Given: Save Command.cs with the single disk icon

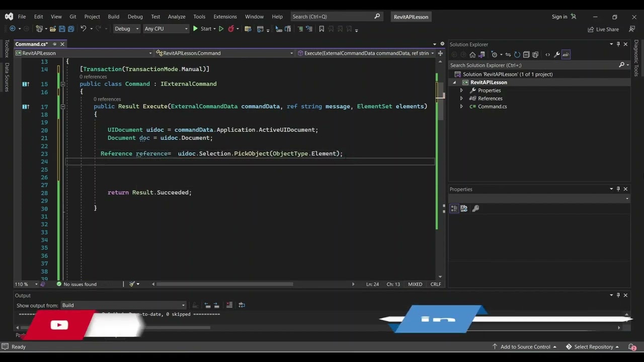Looking at the screenshot, I should click(62, 29).
